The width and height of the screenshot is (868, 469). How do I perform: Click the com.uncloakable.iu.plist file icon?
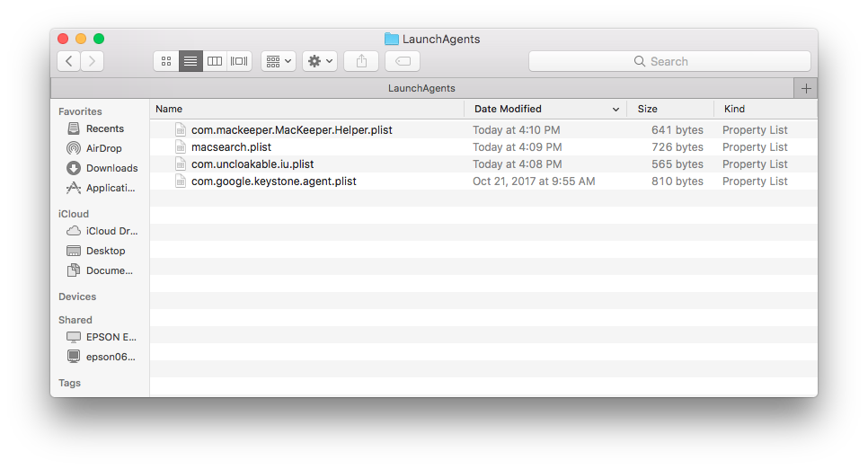pyautogui.click(x=181, y=164)
